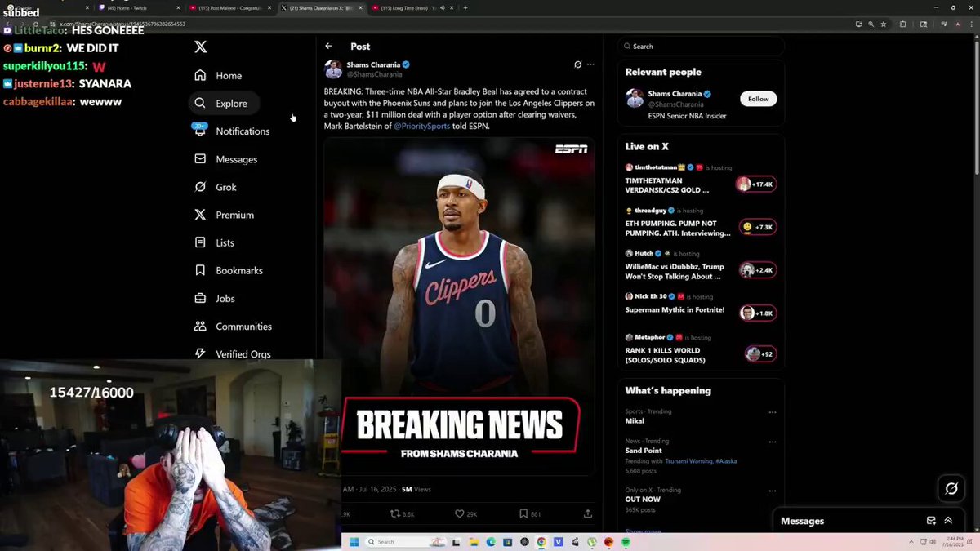Click Shams Charania's avatar in Relevant people

[x=635, y=99]
